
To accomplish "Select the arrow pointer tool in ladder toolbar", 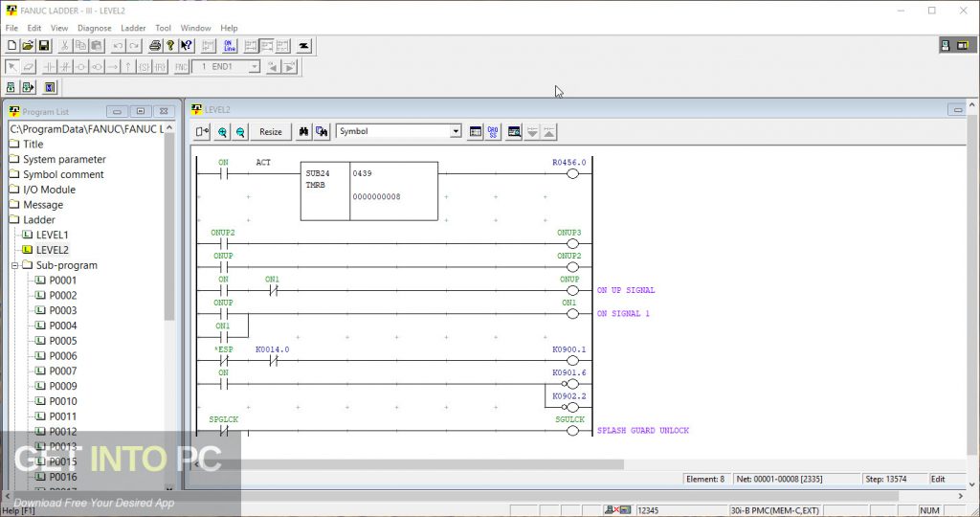I will pyautogui.click(x=11, y=66).
